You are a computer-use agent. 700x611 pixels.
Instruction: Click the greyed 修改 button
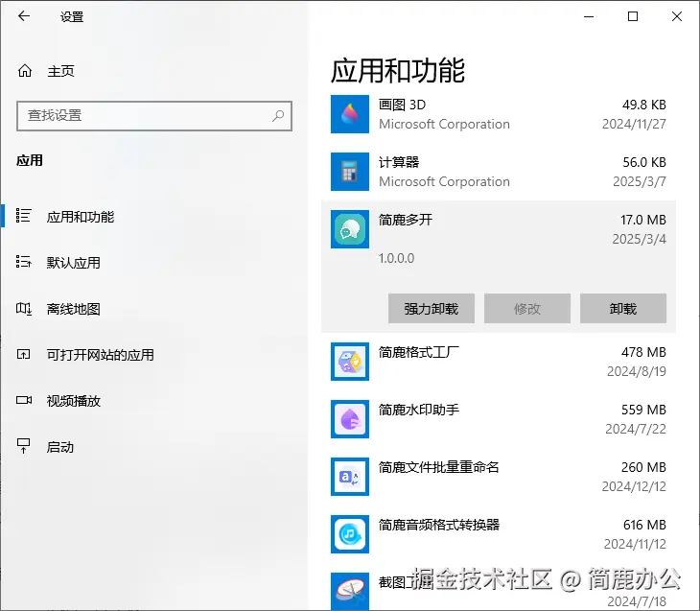527,308
